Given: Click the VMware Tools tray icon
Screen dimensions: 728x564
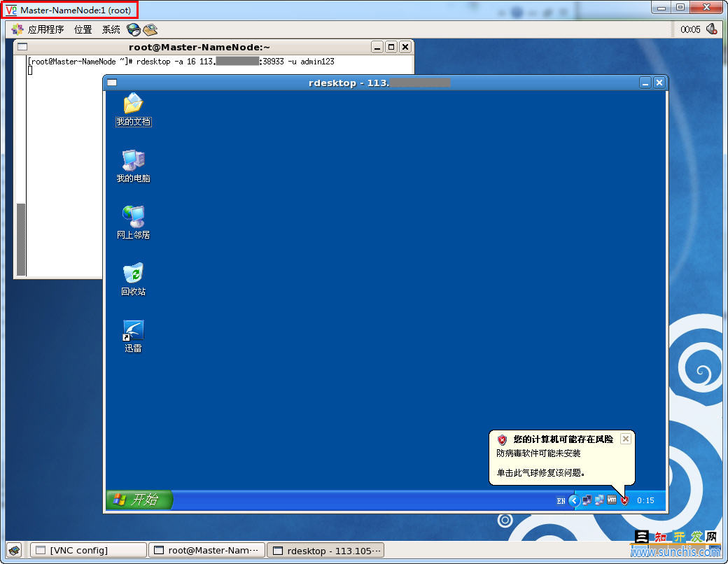Looking at the screenshot, I should pyautogui.click(x=612, y=500).
